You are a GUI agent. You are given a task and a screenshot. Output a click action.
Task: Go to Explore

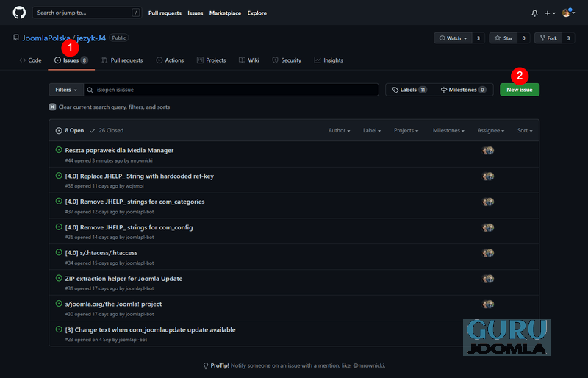257,13
